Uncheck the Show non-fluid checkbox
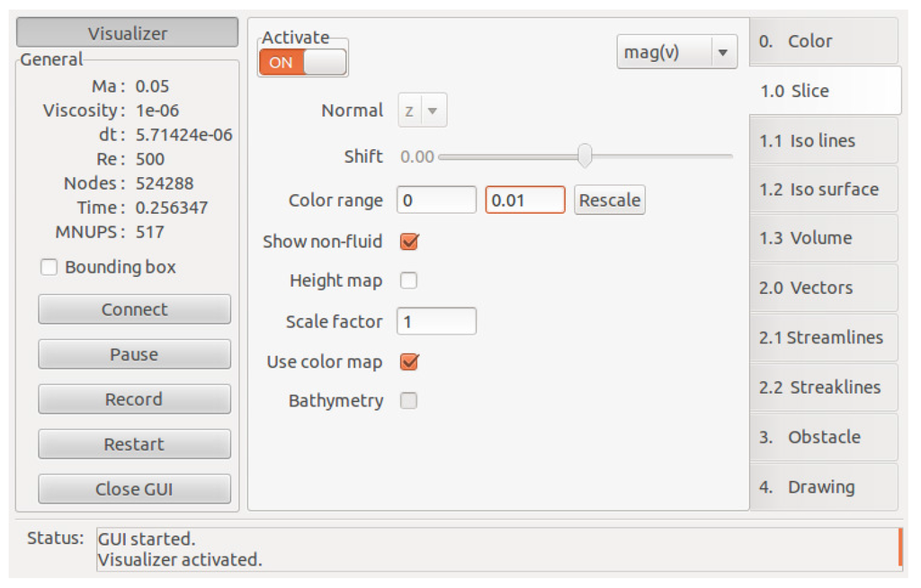This screenshot has height=588, width=921. tap(409, 242)
